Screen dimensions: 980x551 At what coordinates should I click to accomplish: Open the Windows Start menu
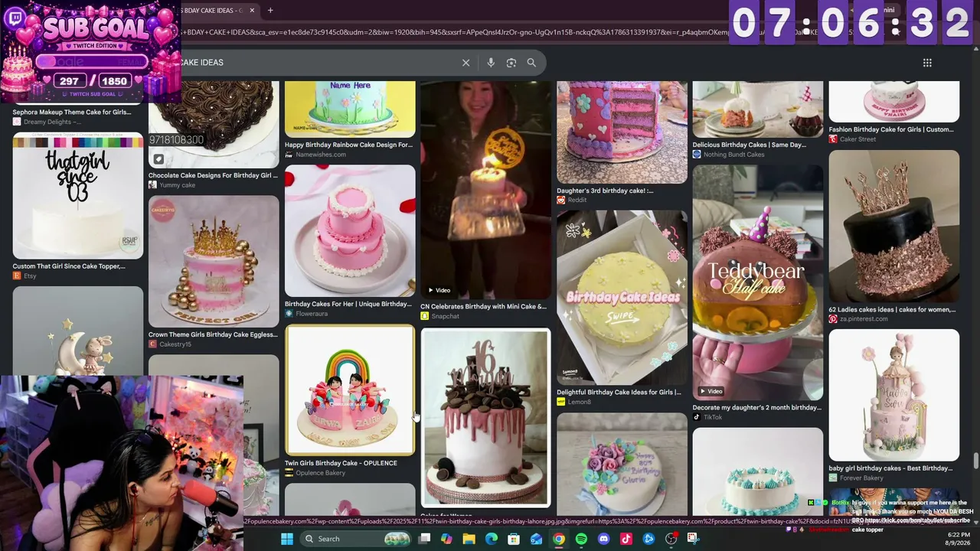pyautogui.click(x=287, y=539)
